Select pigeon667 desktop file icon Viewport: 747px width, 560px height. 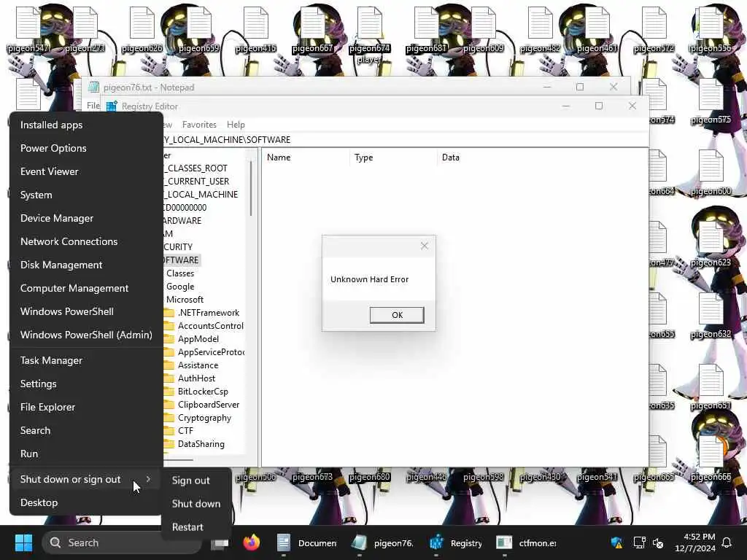[312, 29]
